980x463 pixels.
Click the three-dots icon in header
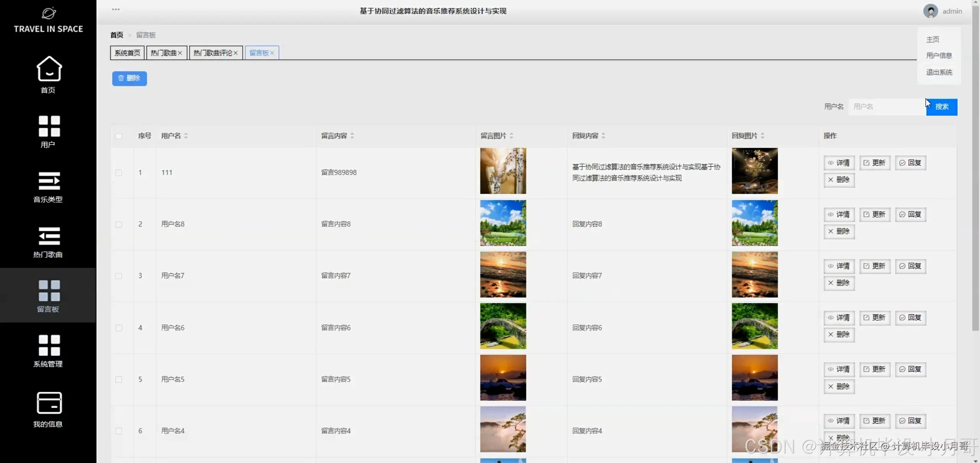116,9
